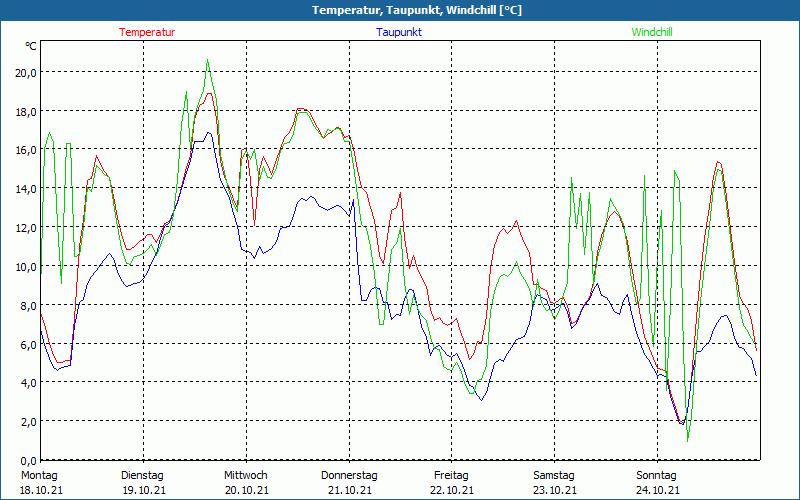This screenshot has height=500, width=800.
Task: Select the Donnerstag day label
Action: [x=349, y=475]
